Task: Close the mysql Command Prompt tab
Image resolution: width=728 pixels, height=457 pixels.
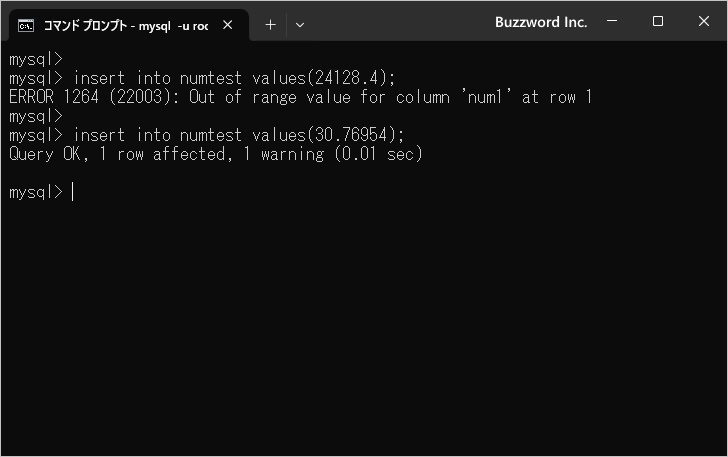Action: pos(228,25)
